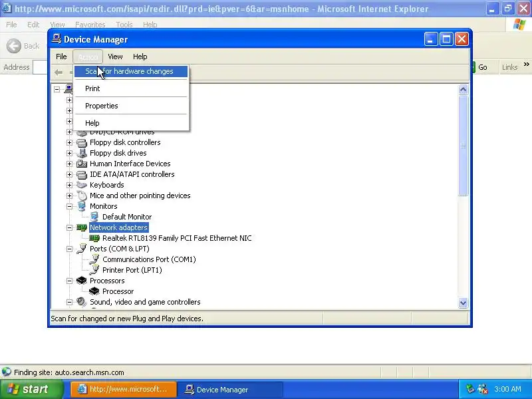The height and width of the screenshot is (399, 532).
Task: Close the open Action menu via its title
Action: (x=88, y=57)
